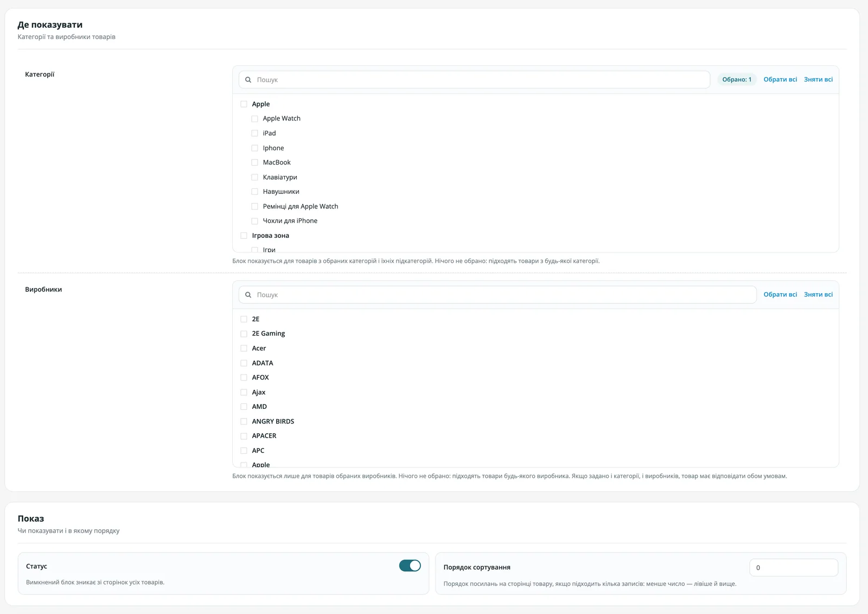This screenshot has height=614, width=868.
Task: Tick the Apple Watch subcategory checkbox
Action: tap(254, 119)
